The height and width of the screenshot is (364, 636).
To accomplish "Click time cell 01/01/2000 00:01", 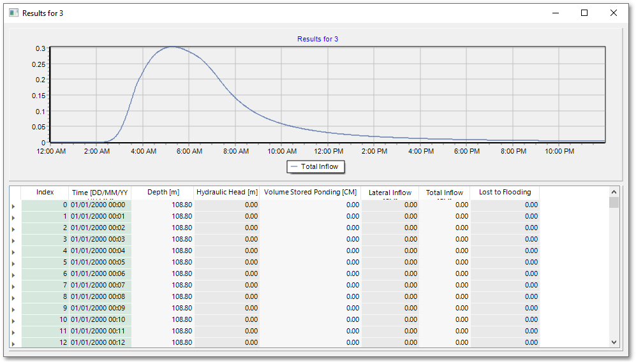I will [x=100, y=216].
